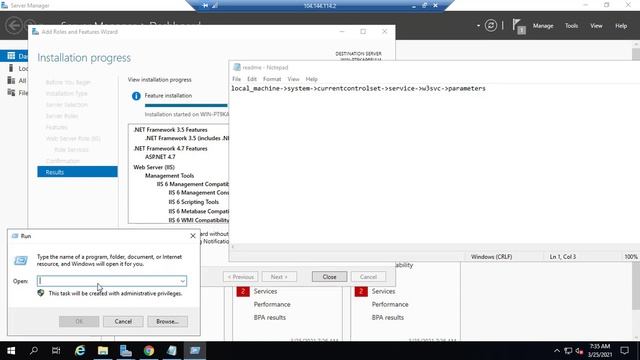Launch Internet Explorer from the taskbar
The width and height of the screenshot is (640, 360).
point(80,351)
